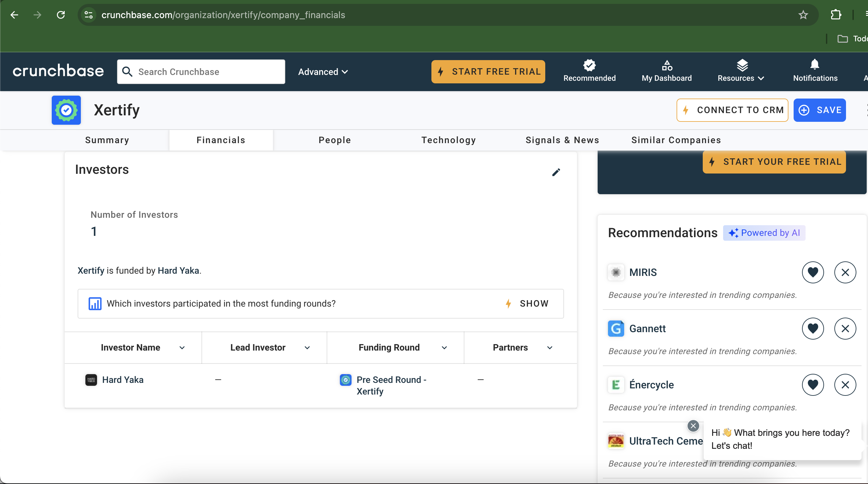868x484 pixels.
Task: Click the search magnifier icon
Action: tap(127, 72)
